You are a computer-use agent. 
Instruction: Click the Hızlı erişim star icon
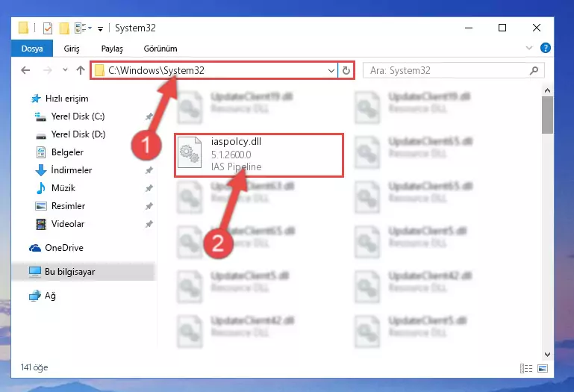pos(36,99)
